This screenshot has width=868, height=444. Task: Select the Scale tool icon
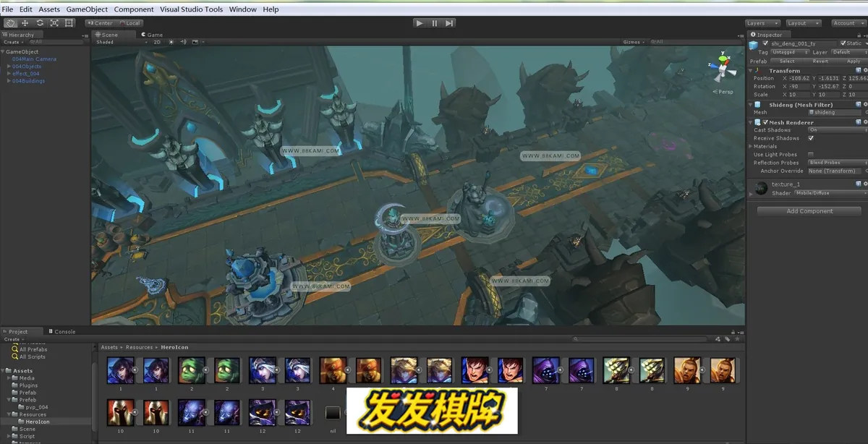[x=54, y=23]
